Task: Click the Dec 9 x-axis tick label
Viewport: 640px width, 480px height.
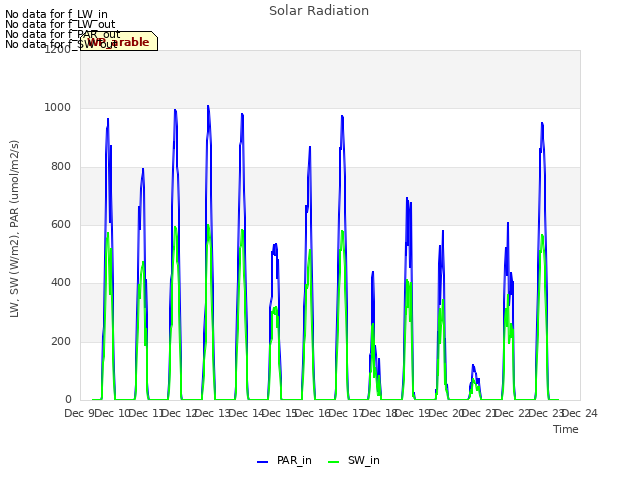Action: click(x=80, y=413)
